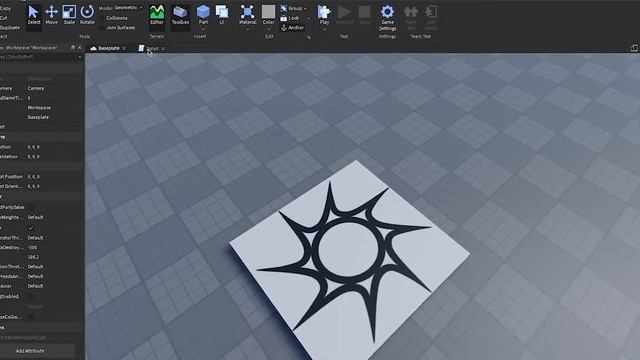The height and width of the screenshot is (360, 640).
Task: Toggle the ThirdPartySales checkbox in Properties
Action: [x=31, y=207]
